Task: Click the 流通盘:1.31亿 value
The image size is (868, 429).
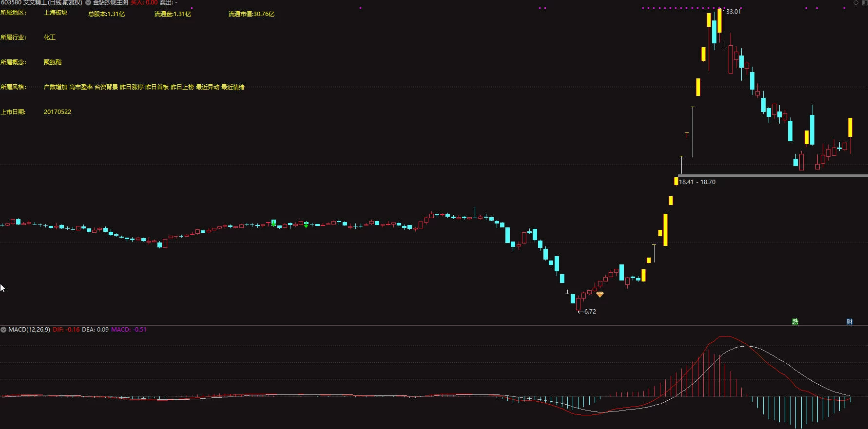Action: click(173, 14)
